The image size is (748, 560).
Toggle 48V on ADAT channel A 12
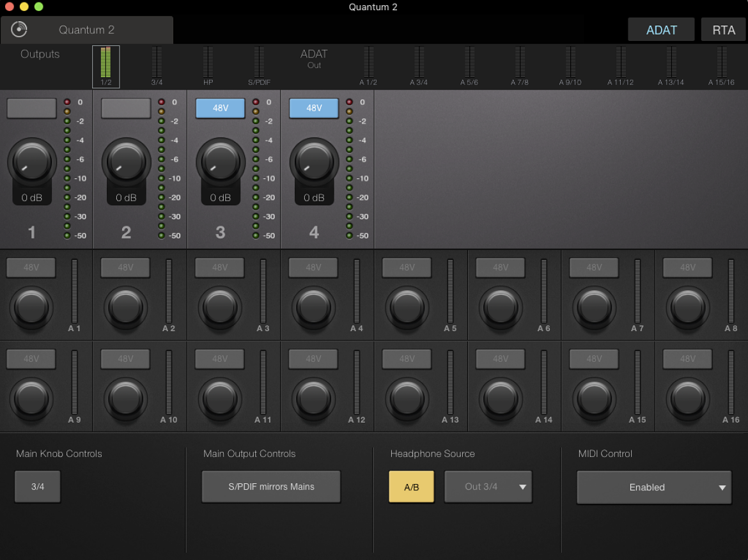tap(313, 359)
